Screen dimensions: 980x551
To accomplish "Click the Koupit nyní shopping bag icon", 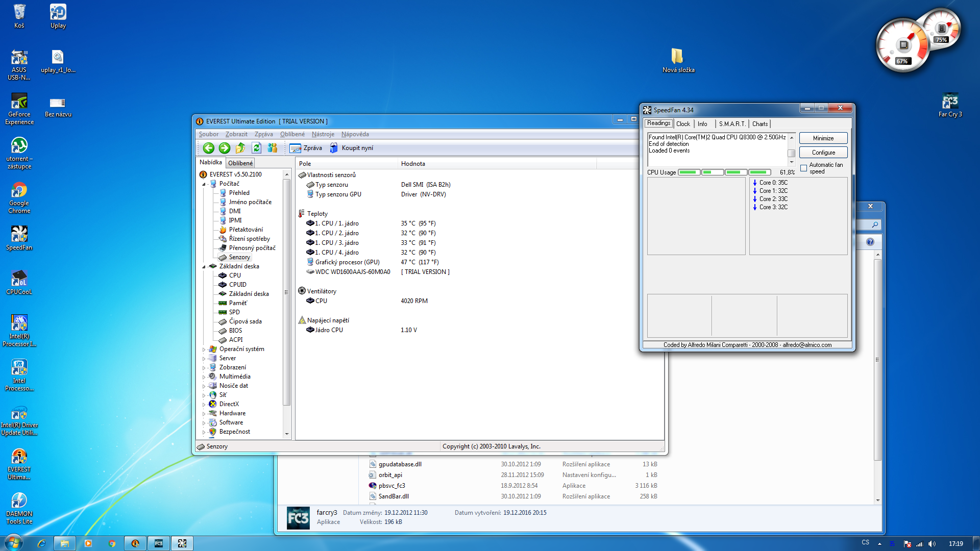I will pos(334,148).
